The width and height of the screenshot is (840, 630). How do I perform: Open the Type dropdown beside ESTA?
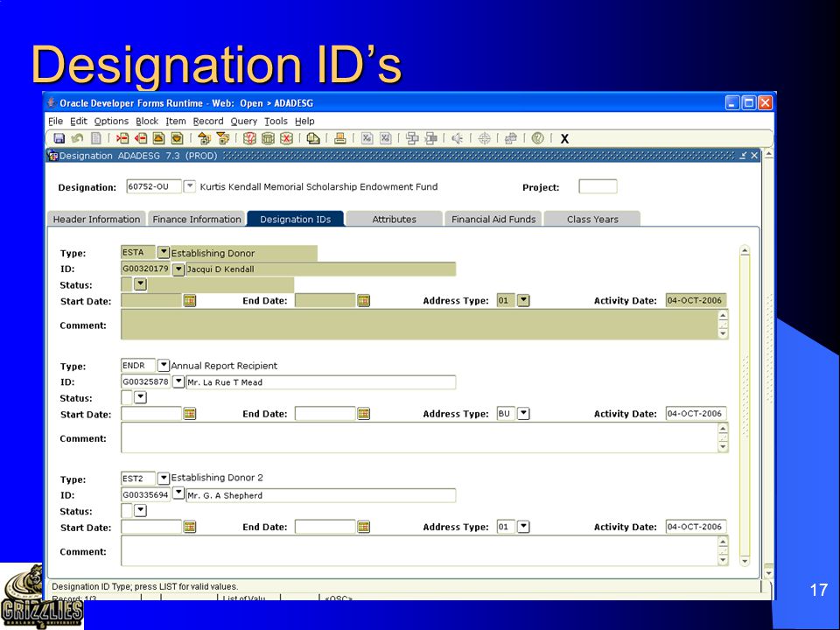tap(164, 252)
